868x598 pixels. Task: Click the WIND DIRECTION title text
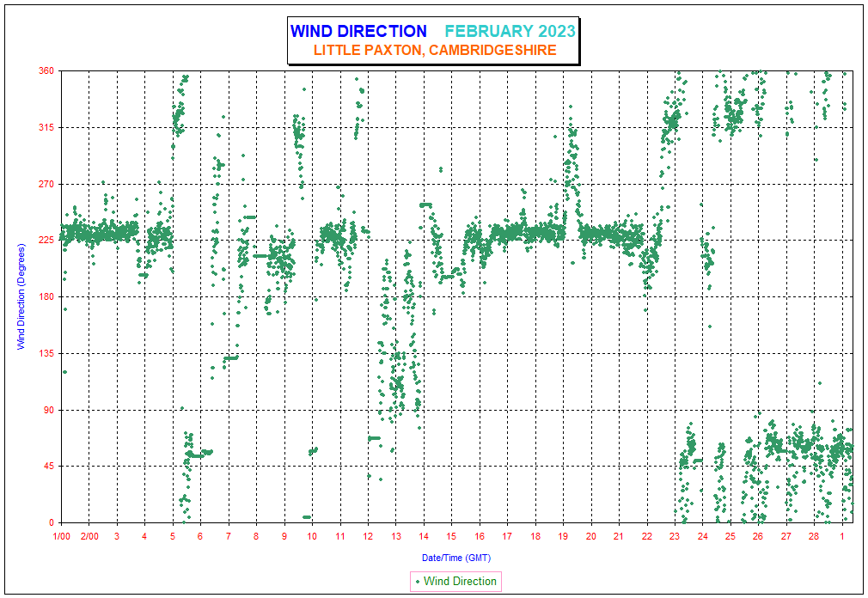click(358, 31)
